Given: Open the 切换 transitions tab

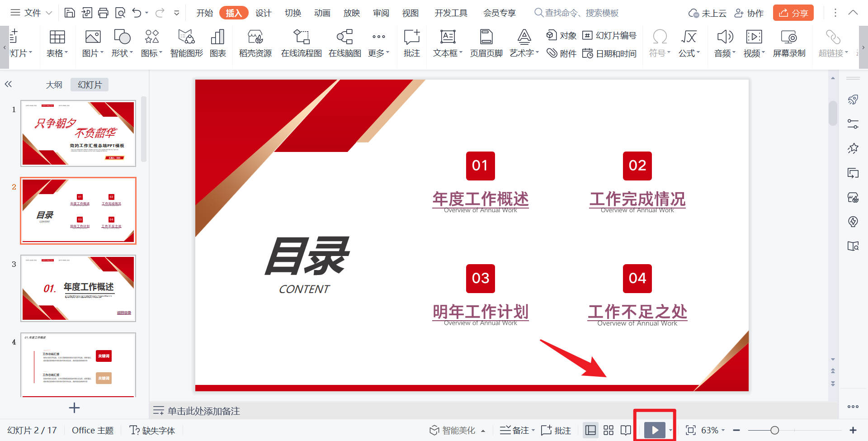Looking at the screenshot, I should tap(293, 13).
